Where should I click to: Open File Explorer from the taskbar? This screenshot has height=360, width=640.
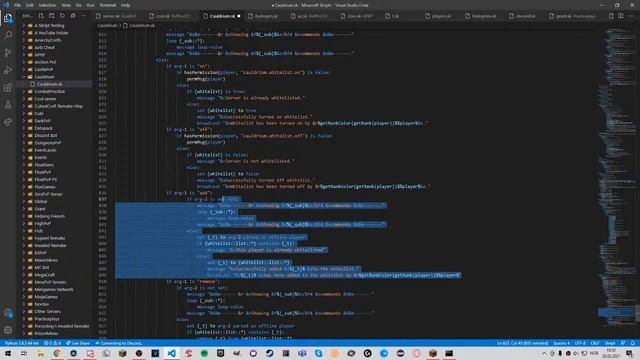[x=40, y=353]
